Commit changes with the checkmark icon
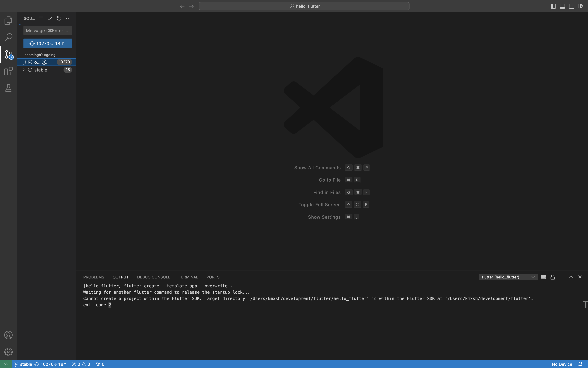This screenshot has width=588, height=368. tap(50, 19)
